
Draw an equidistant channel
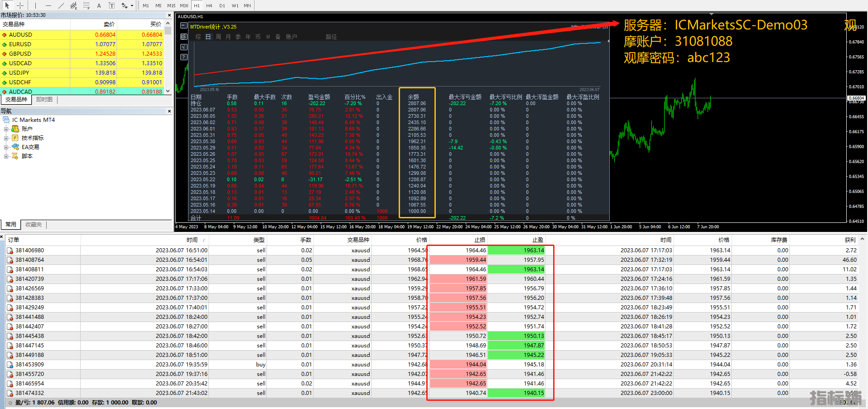74,5
